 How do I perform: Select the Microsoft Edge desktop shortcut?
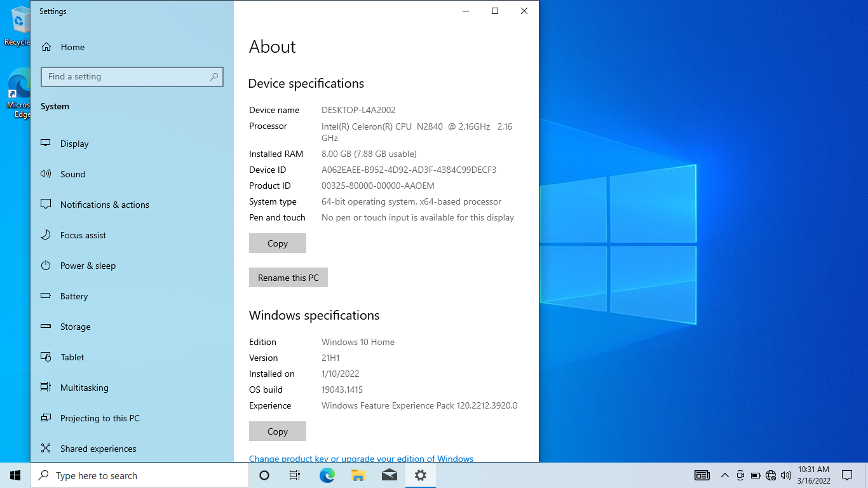(18, 94)
